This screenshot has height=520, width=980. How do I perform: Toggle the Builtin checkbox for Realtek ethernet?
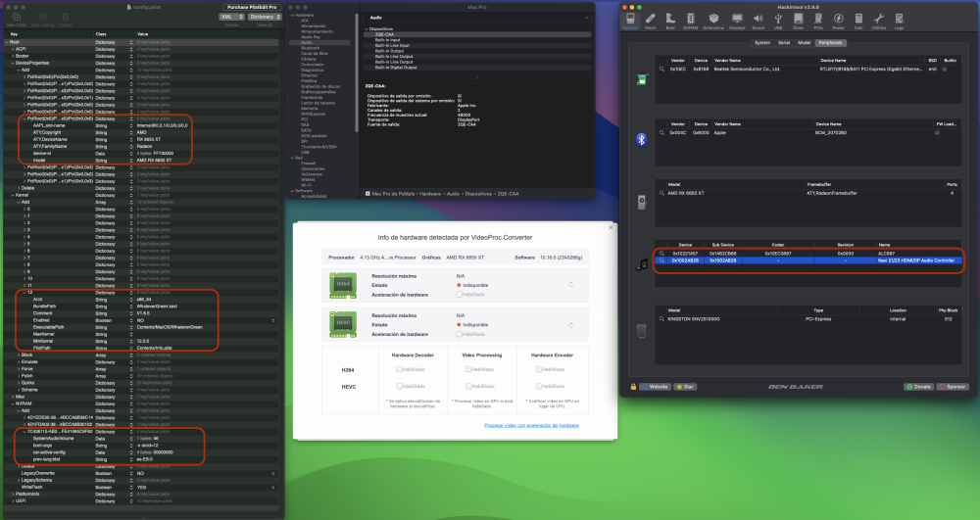(944, 69)
